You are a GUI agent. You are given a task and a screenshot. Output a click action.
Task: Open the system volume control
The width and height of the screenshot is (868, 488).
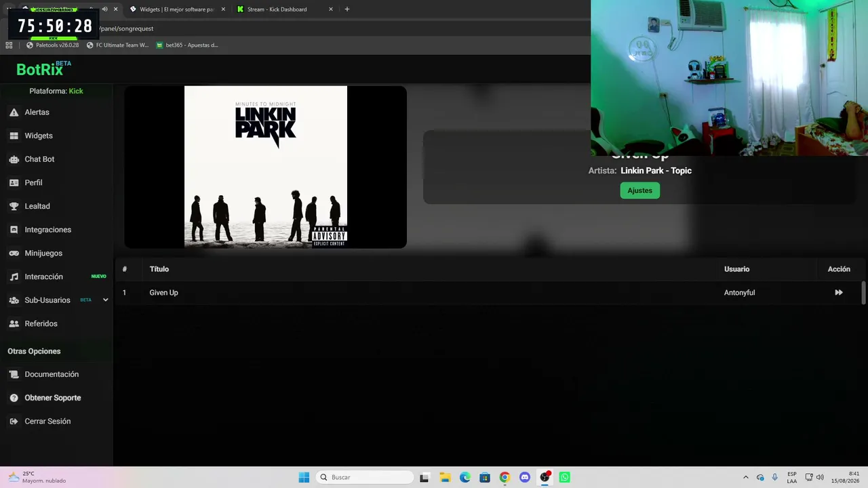(x=820, y=477)
